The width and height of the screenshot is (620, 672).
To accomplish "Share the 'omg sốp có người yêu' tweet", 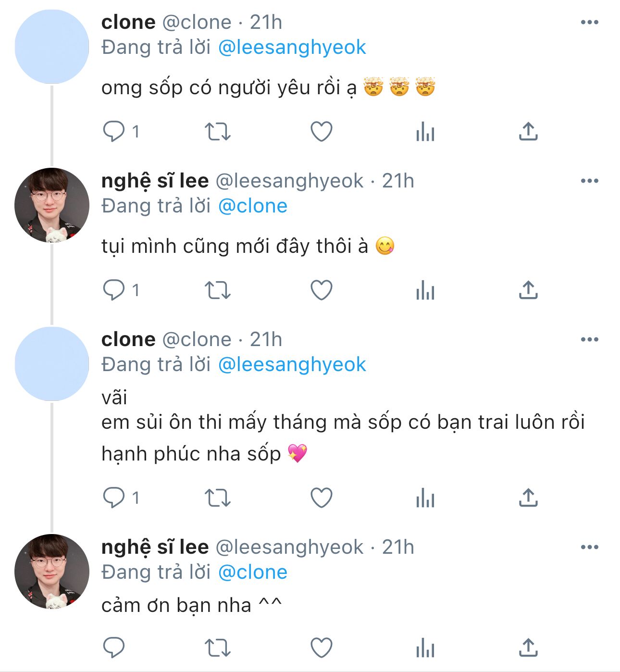I will pyautogui.click(x=528, y=131).
